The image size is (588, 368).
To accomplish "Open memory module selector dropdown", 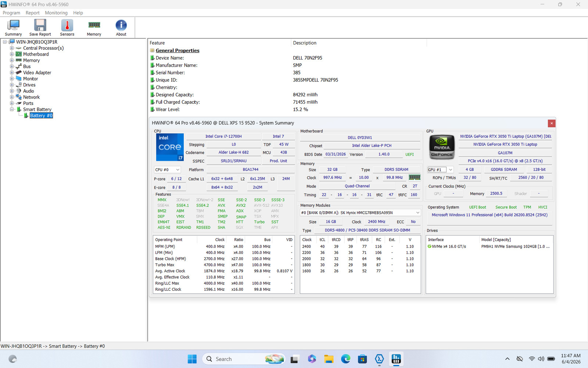I will coord(360,213).
